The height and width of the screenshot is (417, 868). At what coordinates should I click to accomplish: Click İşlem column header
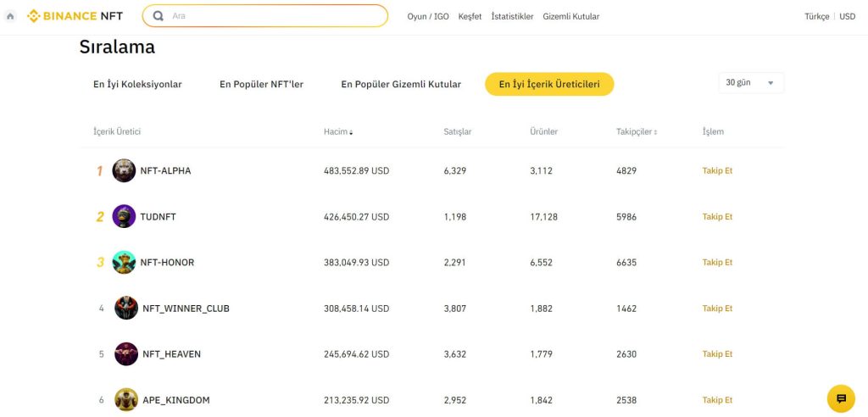click(713, 132)
